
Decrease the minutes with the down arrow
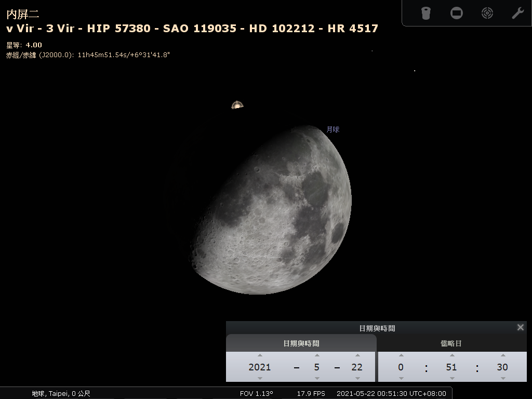click(451, 378)
